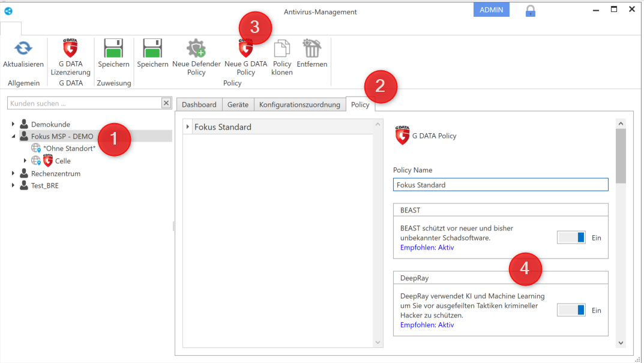Focus the Kunden suchen search box
Screen dimensions: 644x363
84,103
